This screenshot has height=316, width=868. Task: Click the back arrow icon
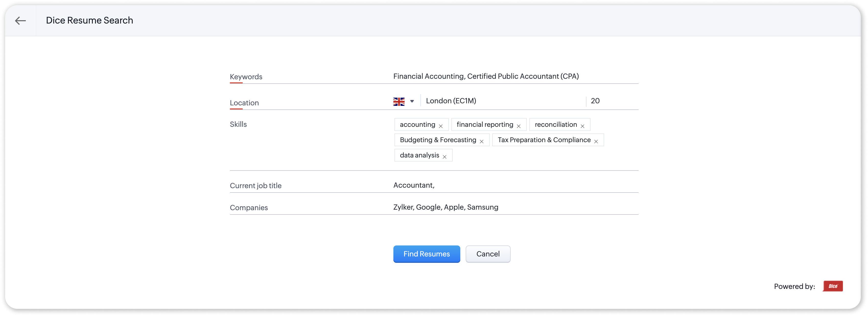click(x=20, y=20)
